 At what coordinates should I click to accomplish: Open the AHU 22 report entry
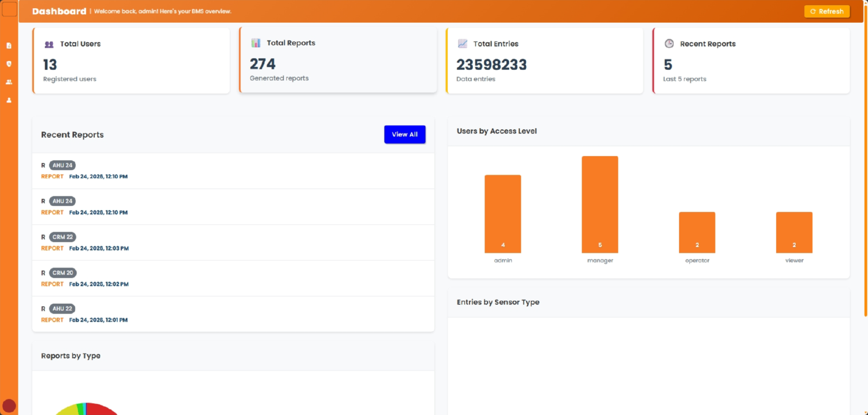233,314
